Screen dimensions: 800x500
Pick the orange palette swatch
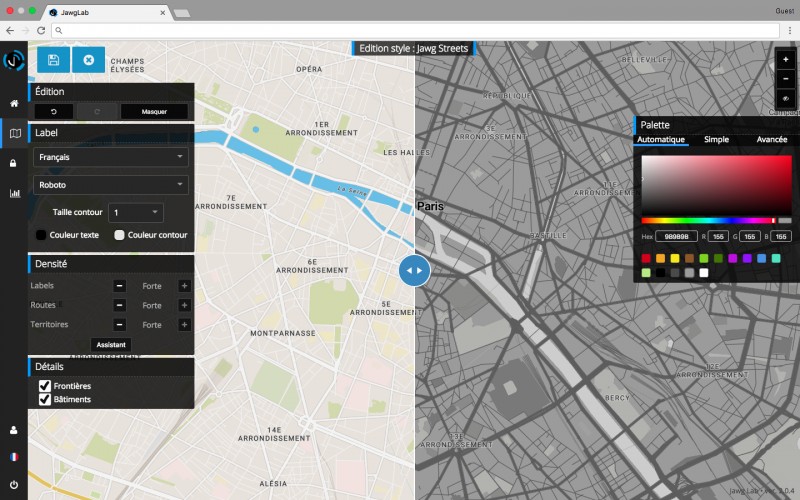coord(660,259)
